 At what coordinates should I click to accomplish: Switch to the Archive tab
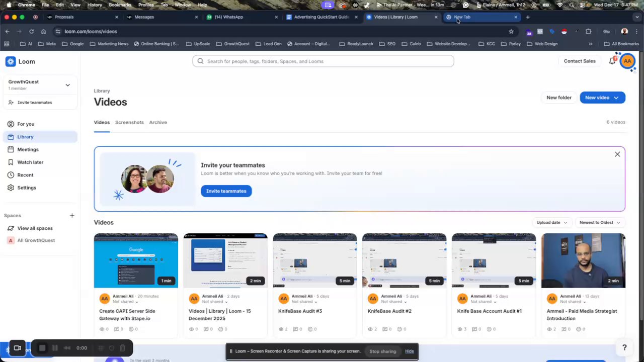[158, 122]
